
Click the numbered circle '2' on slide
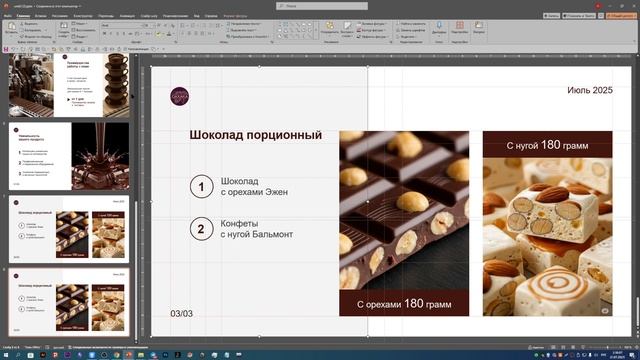(x=201, y=229)
